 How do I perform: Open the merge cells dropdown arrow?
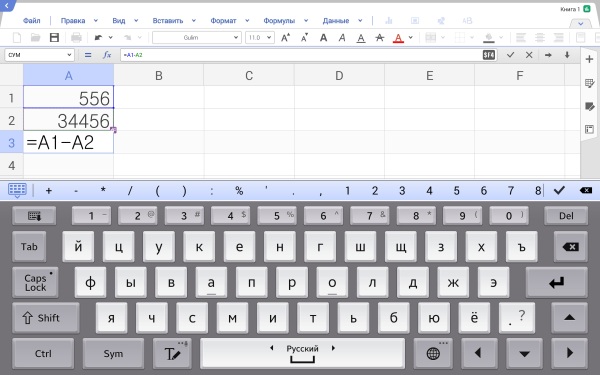tap(443, 38)
